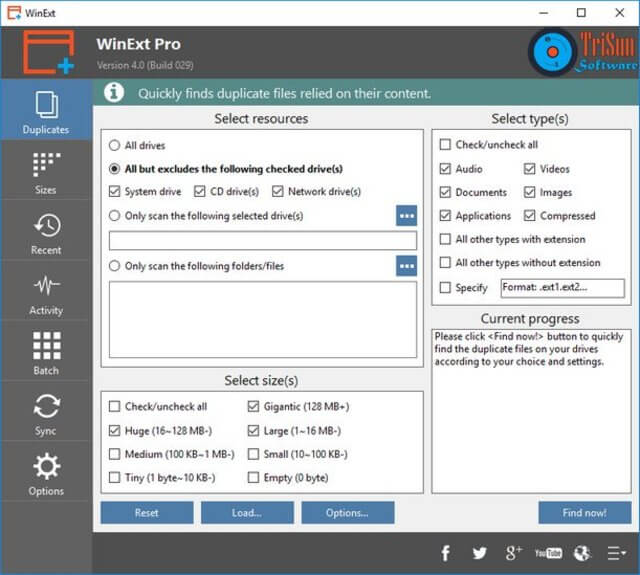This screenshot has width=640, height=575.
Task: Open the Options... button below sizes
Action: click(348, 513)
